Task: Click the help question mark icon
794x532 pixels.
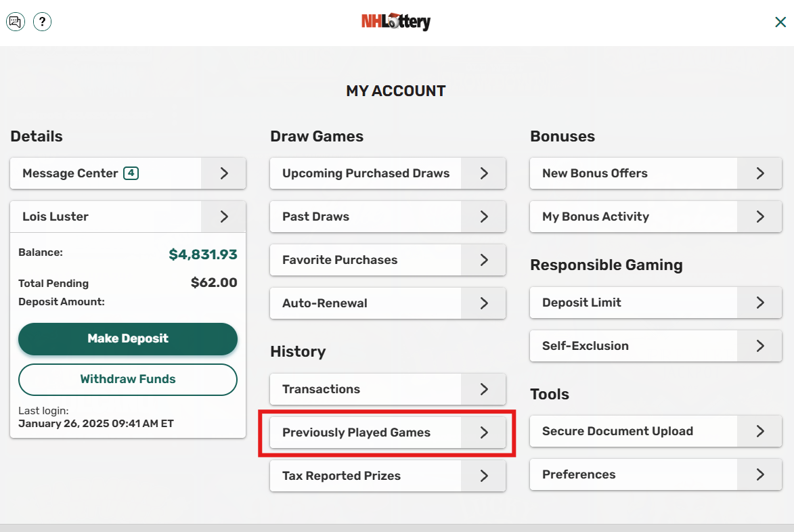Action: click(x=42, y=22)
